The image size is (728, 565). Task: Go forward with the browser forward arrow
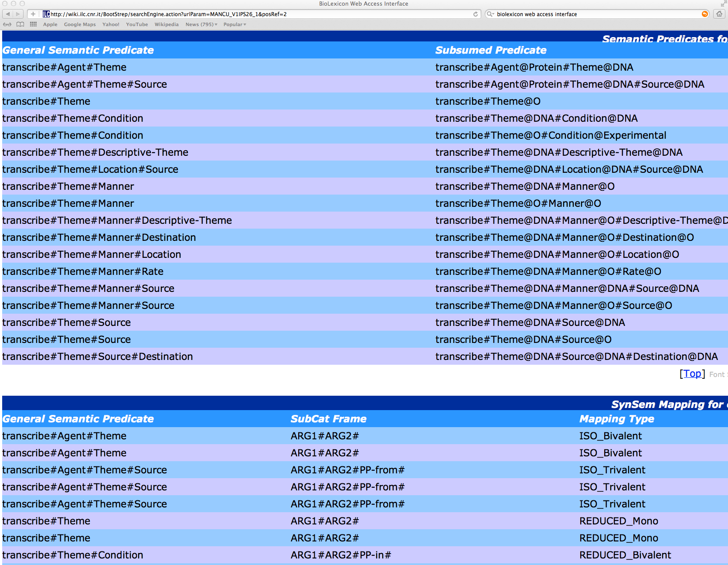[x=18, y=14]
